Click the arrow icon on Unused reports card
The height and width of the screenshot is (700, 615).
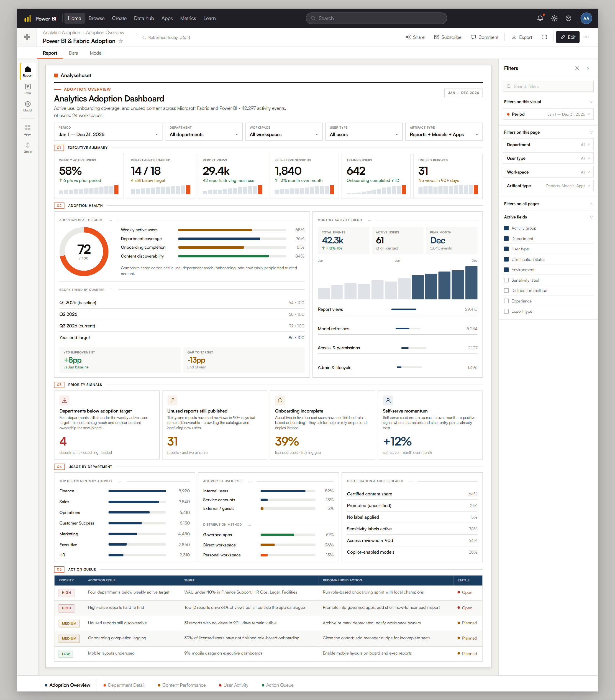click(x=172, y=400)
